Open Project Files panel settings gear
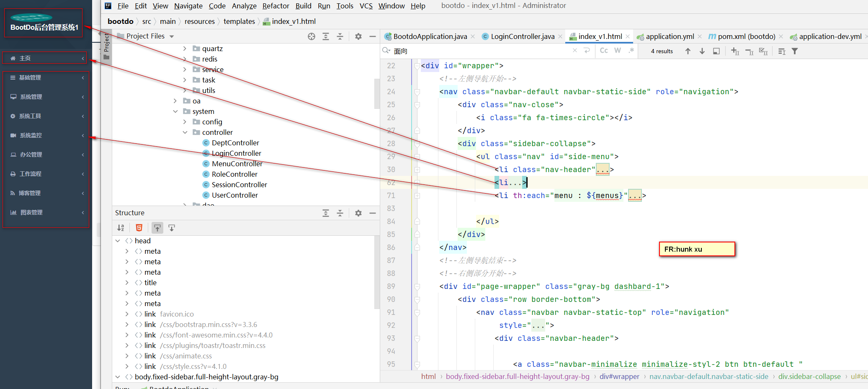 pos(358,36)
